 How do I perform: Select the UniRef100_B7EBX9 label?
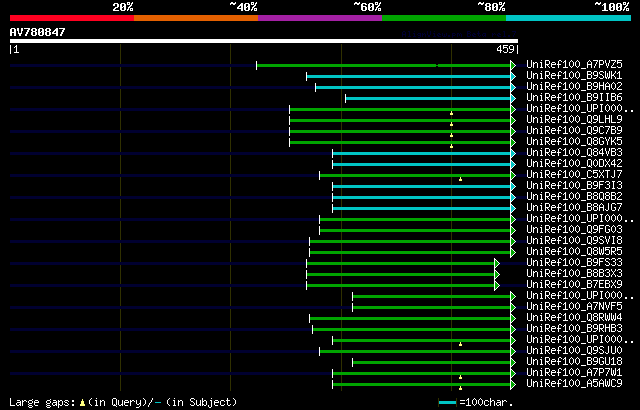point(574,285)
